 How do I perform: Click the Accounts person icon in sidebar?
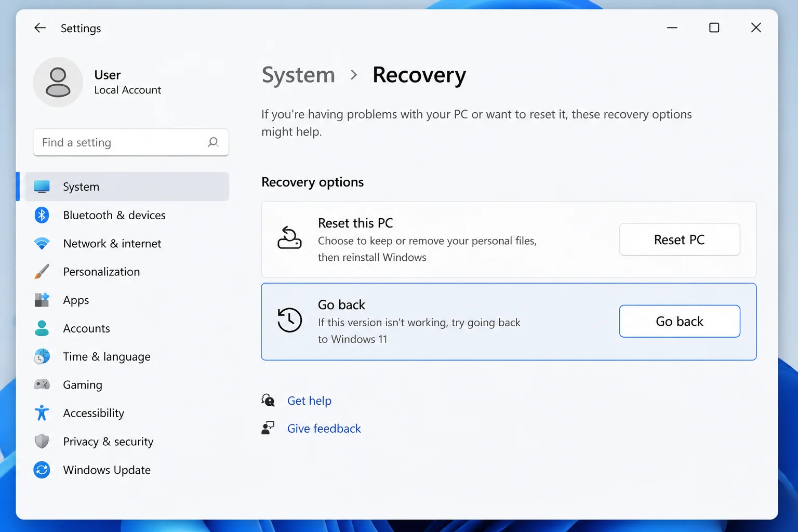(x=42, y=328)
